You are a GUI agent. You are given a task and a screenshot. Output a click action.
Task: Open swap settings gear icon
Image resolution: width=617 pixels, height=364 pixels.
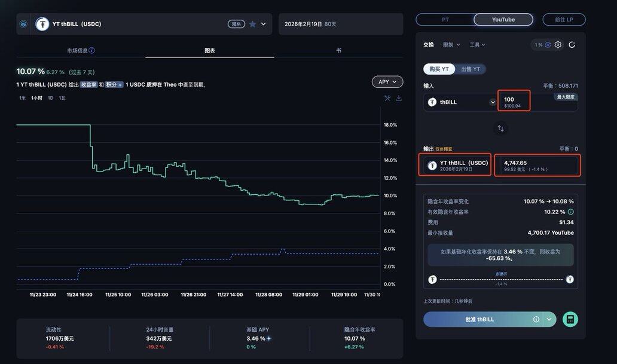[558, 45]
